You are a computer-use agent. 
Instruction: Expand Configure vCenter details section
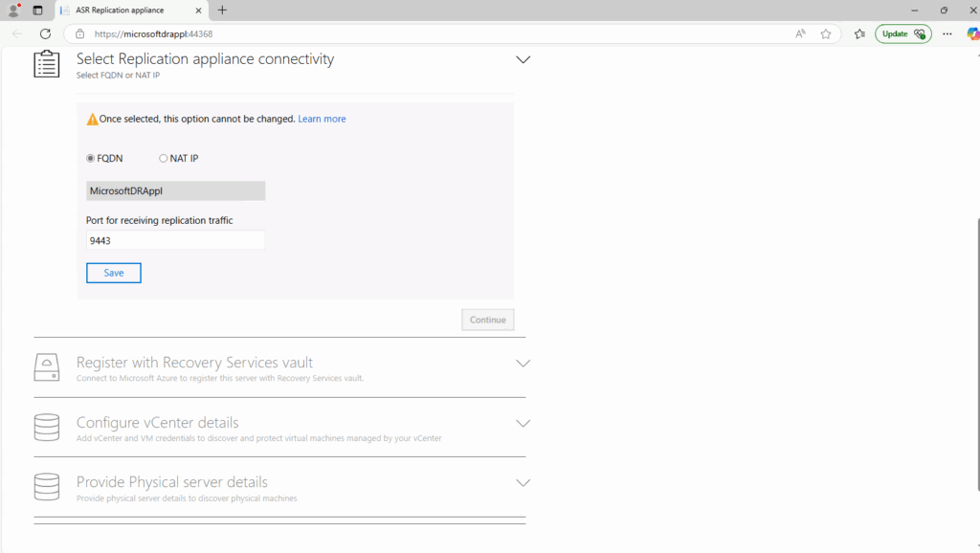523,423
